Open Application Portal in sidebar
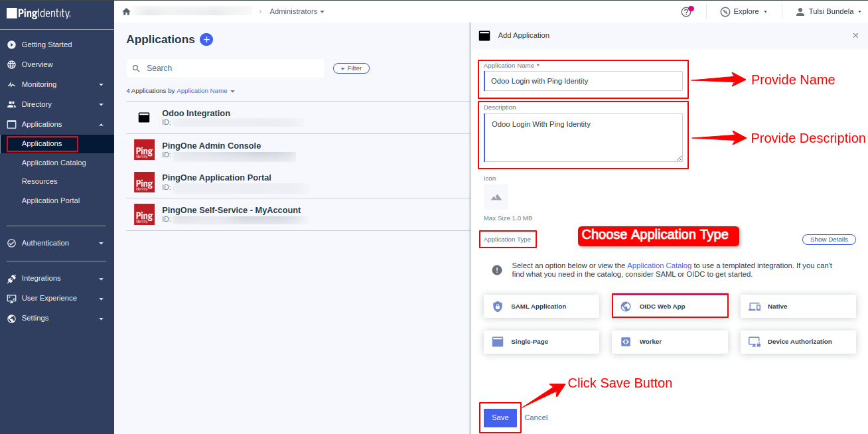 (x=50, y=200)
